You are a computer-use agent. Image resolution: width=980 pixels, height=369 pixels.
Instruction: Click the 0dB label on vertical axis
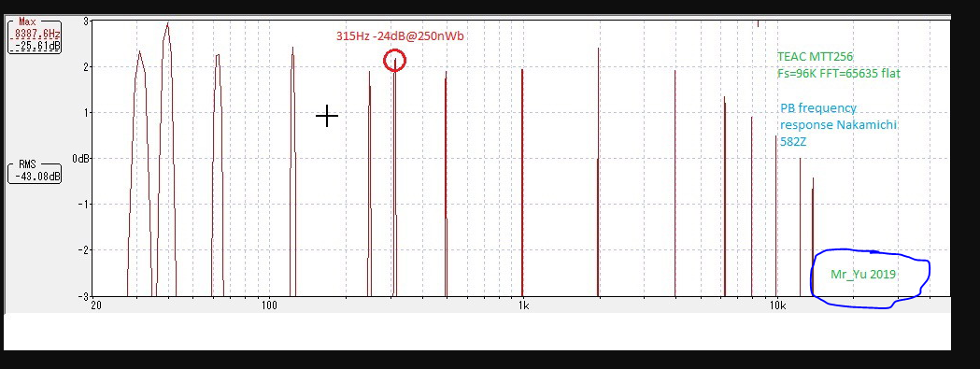pos(81,159)
